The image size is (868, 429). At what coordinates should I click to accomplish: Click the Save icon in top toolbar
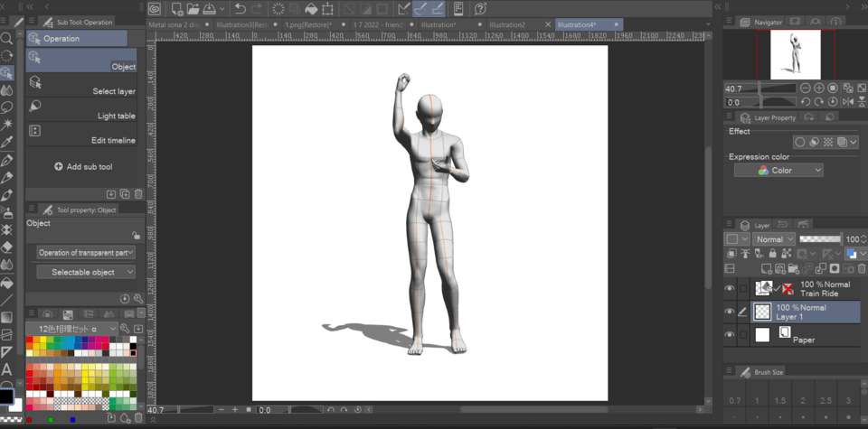coord(208,8)
